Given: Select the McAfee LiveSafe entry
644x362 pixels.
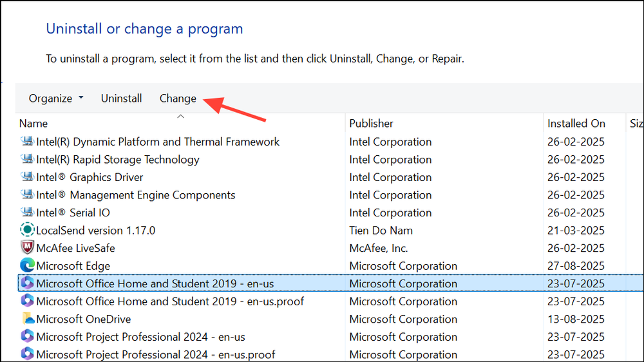Looking at the screenshot, I should tap(75, 248).
